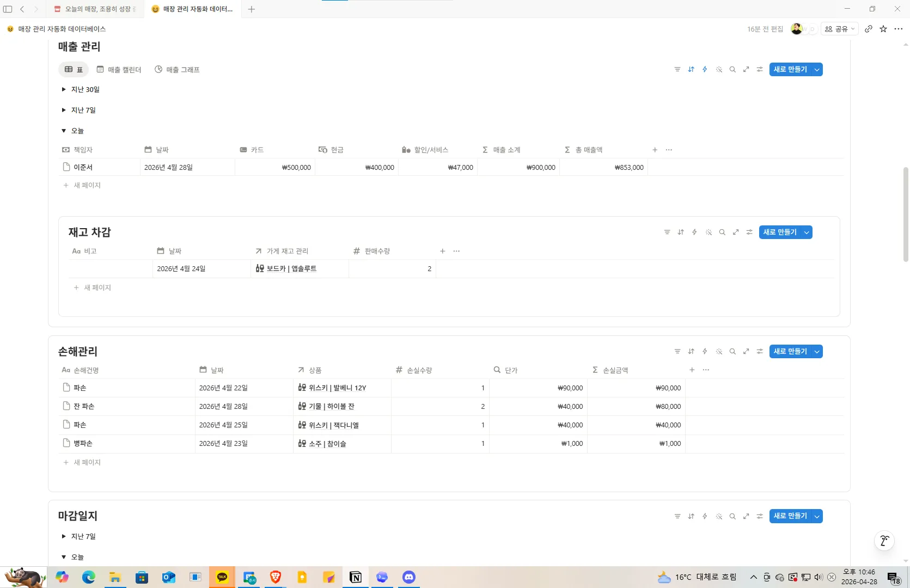The height and width of the screenshot is (588, 910).
Task: Click 새로 만들기 in 매출 관리
Action: [x=790, y=70]
